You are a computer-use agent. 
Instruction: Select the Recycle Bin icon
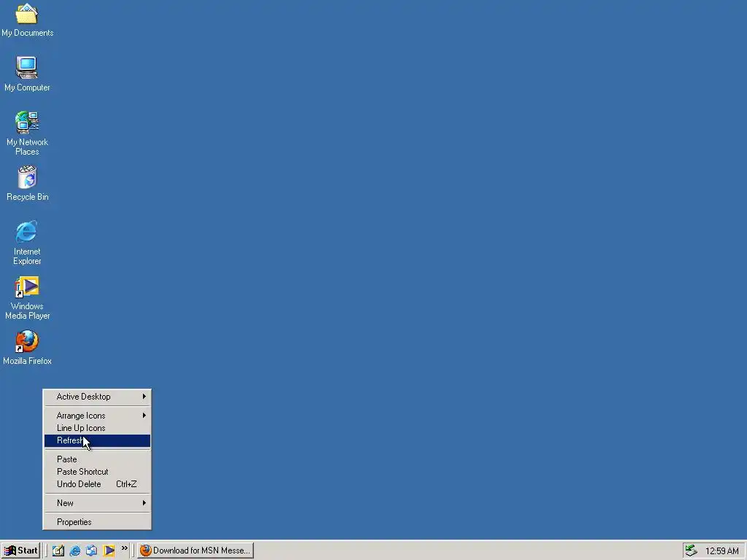coord(27,183)
